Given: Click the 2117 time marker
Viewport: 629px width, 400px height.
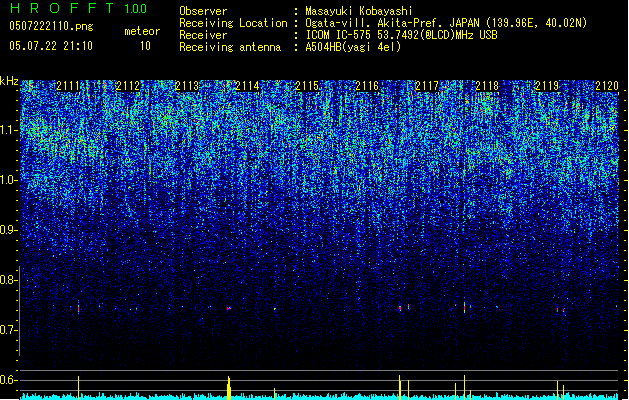Looking at the screenshot, I should (427, 86).
